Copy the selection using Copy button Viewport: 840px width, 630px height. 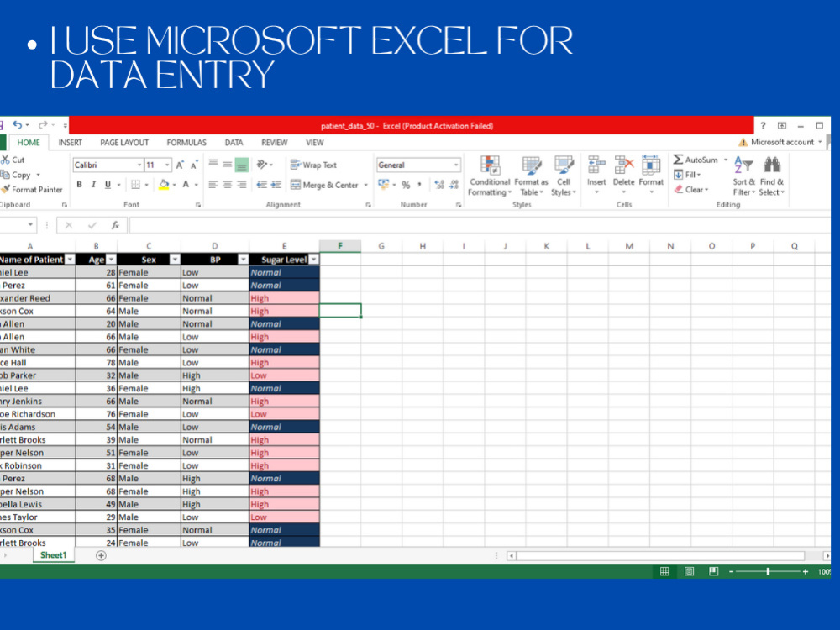pos(21,175)
